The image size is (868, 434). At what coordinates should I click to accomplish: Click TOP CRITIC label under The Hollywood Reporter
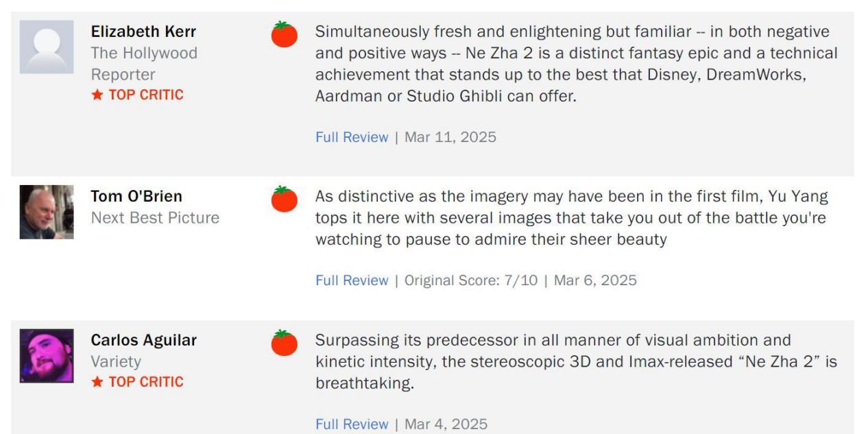click(x=146, y=95)
